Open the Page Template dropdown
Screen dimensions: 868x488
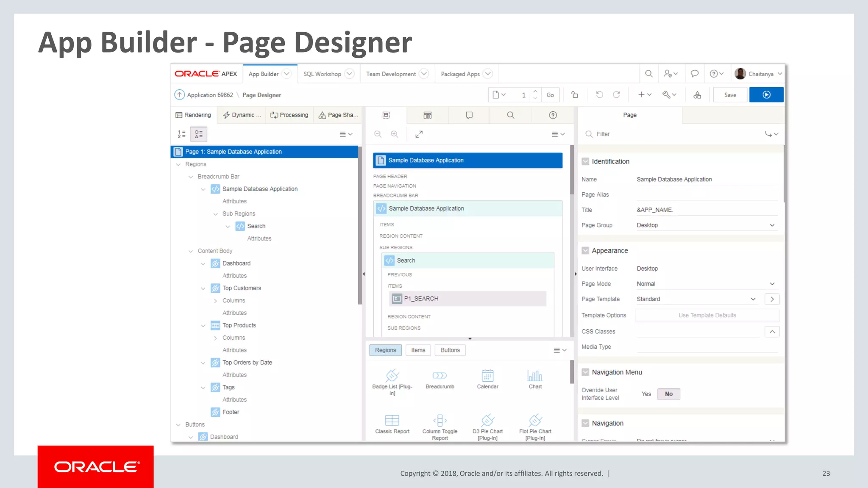[x=697, y=299]
